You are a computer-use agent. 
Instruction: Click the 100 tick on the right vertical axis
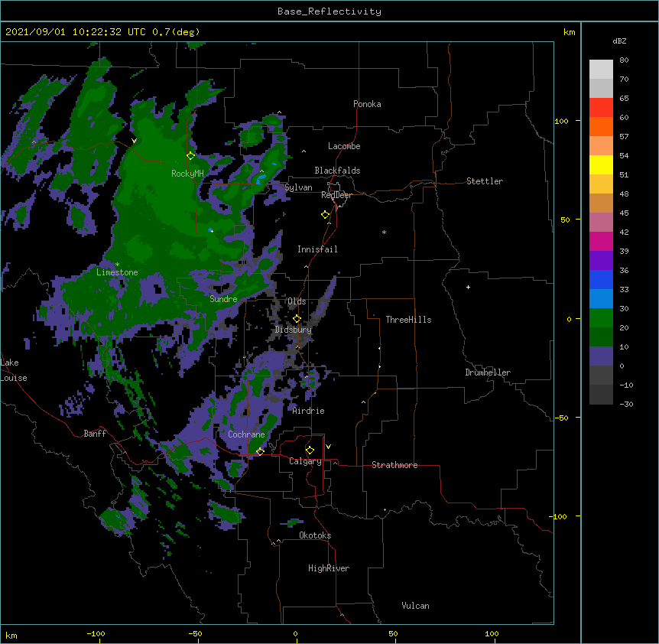(561, 121)
